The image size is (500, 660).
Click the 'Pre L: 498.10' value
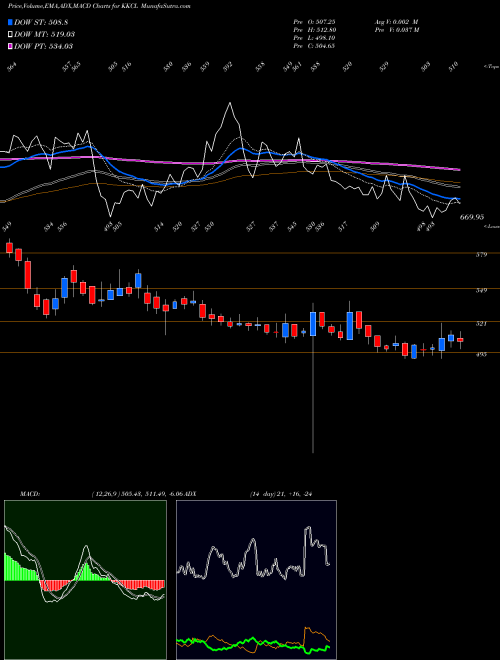coord(314,37)
